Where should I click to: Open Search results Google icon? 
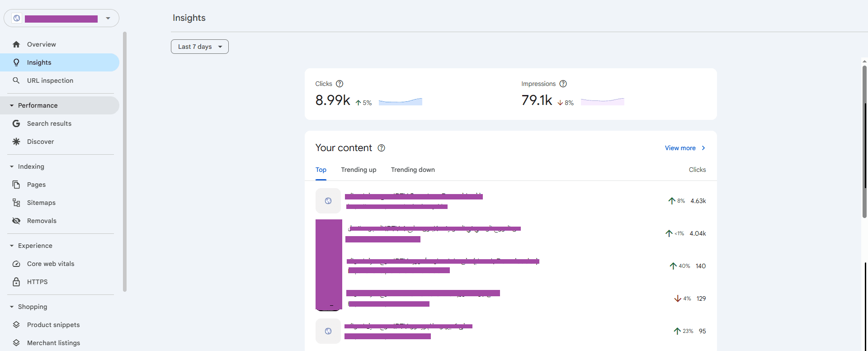(16, 123)
